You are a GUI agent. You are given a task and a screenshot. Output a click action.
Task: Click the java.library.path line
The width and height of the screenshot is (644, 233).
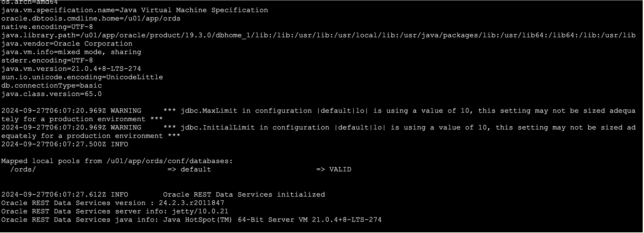[x=318, y=35]
